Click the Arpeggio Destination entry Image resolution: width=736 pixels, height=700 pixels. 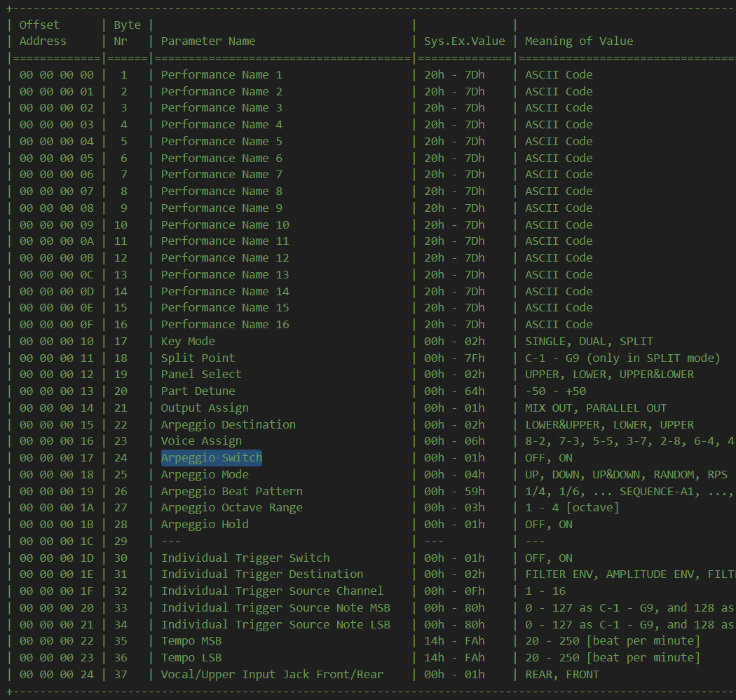click(228, 425)
